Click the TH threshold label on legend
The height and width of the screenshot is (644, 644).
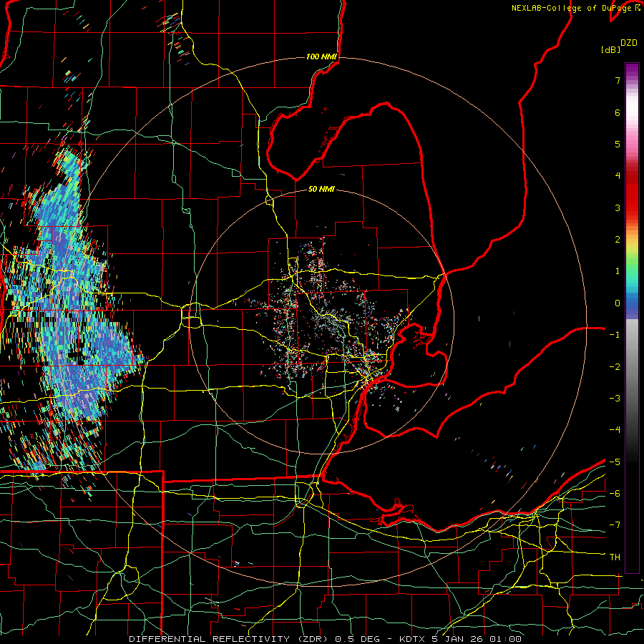(x=615, y=557)
